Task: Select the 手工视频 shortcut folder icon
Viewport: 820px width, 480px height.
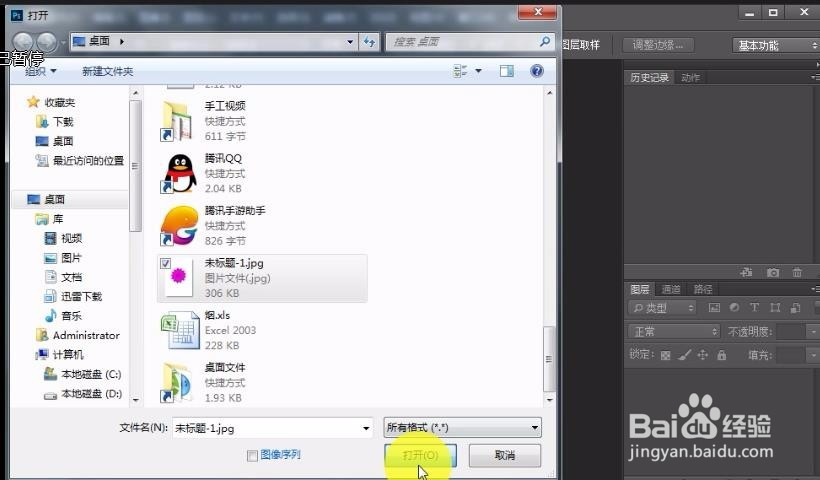Action: (x=178, y=121)
